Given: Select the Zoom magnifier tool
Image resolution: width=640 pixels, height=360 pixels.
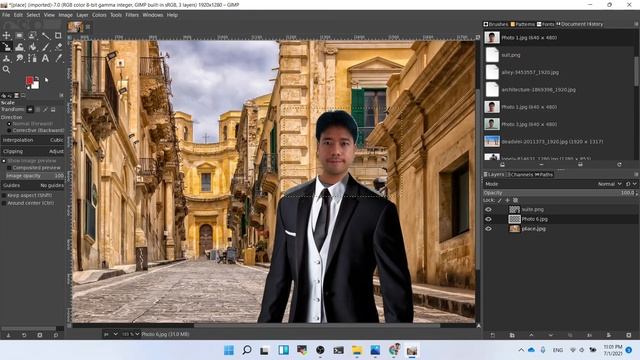Looking at the screenshot, I should coord(7,70).
